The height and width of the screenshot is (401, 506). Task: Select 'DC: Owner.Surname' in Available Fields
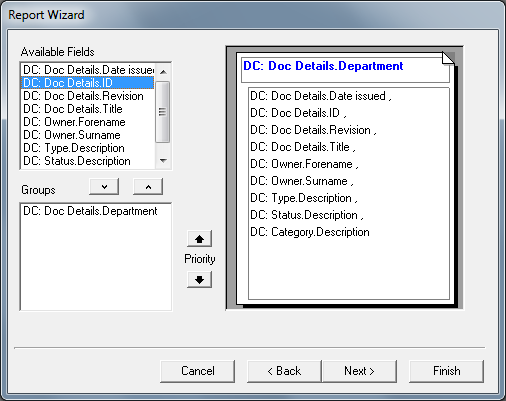(x=88, y=135)
